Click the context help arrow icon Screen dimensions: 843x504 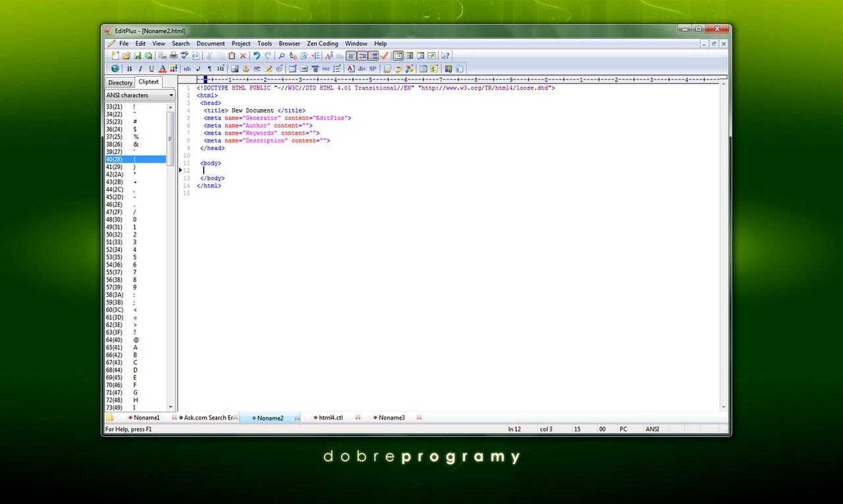pos(445,56)
